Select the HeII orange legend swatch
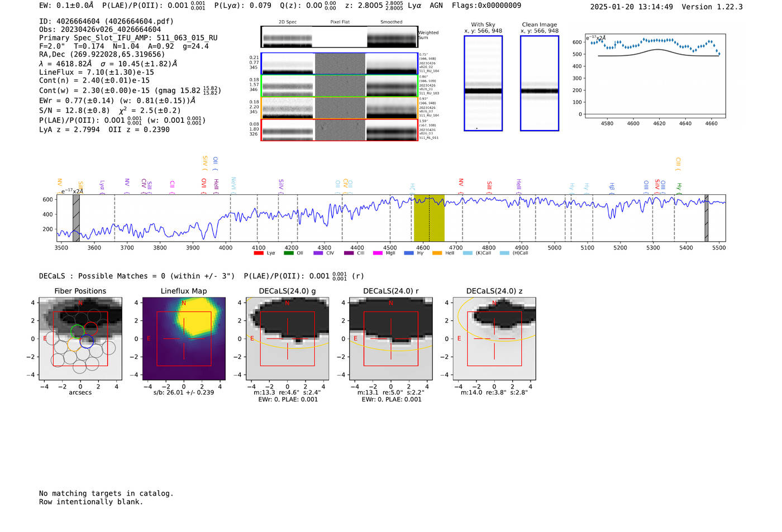The width and height of the screenshot is (782, 532). (437, 253)
